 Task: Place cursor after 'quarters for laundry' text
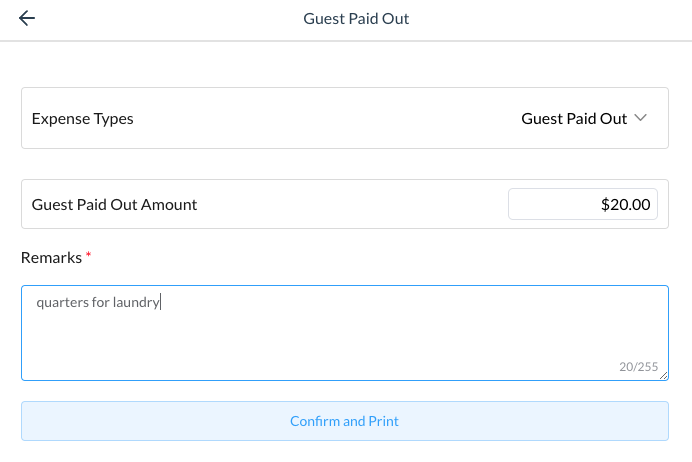[162, 301]
